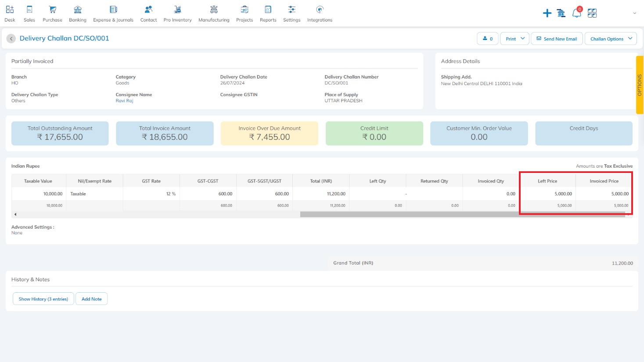Click the 12 % GST rate cell
The image size is (644, 362).
pyautogui.click(x=151, y=194)
